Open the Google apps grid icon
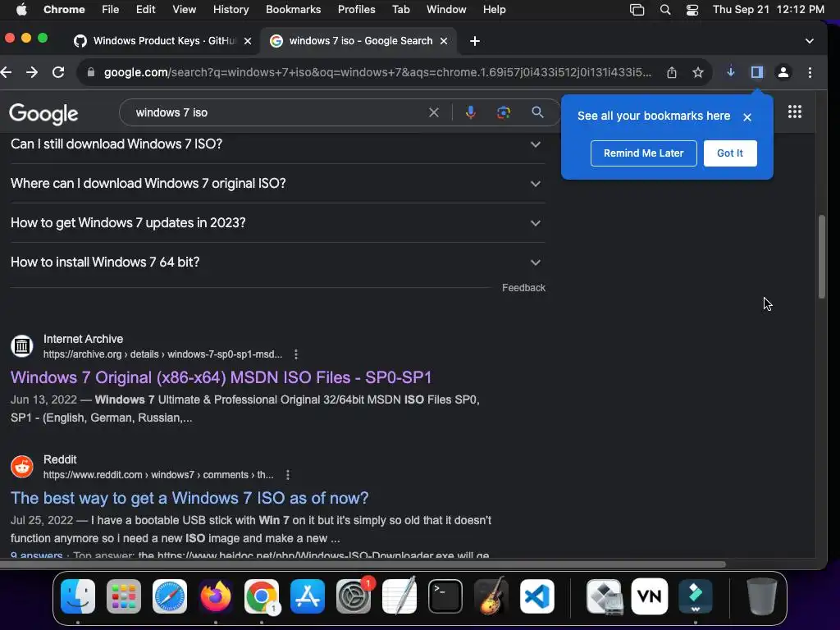Image resolution: width=840 pixels, height=630 pixels. pyautogui.click(x=795, y=112)
